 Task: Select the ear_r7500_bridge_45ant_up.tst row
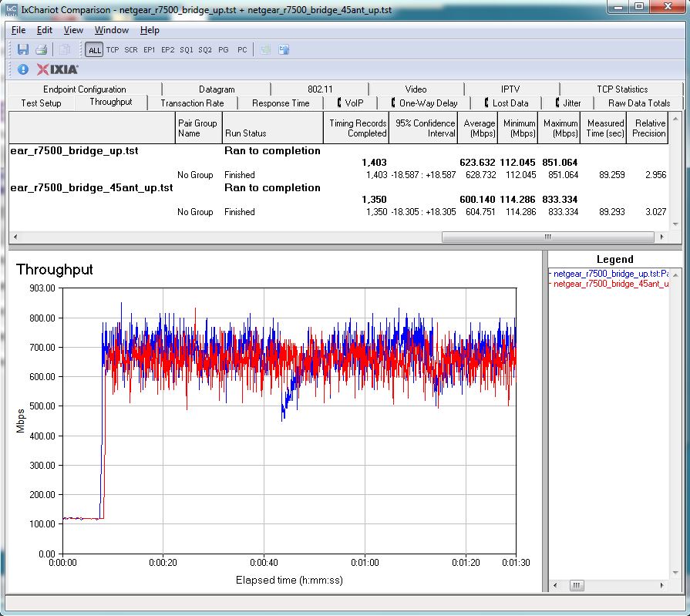pyautogui.click(x=338, y=187)
